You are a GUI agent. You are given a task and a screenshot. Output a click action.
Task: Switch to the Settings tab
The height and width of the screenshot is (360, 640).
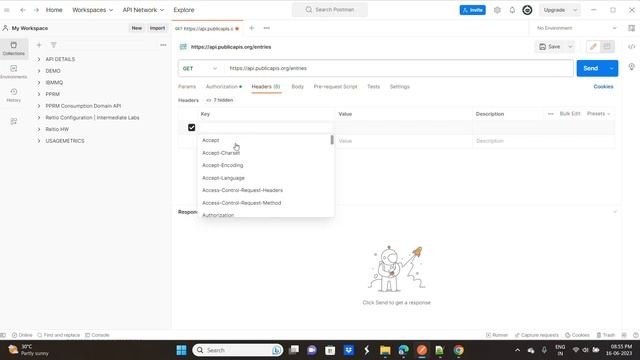(400, 87)
